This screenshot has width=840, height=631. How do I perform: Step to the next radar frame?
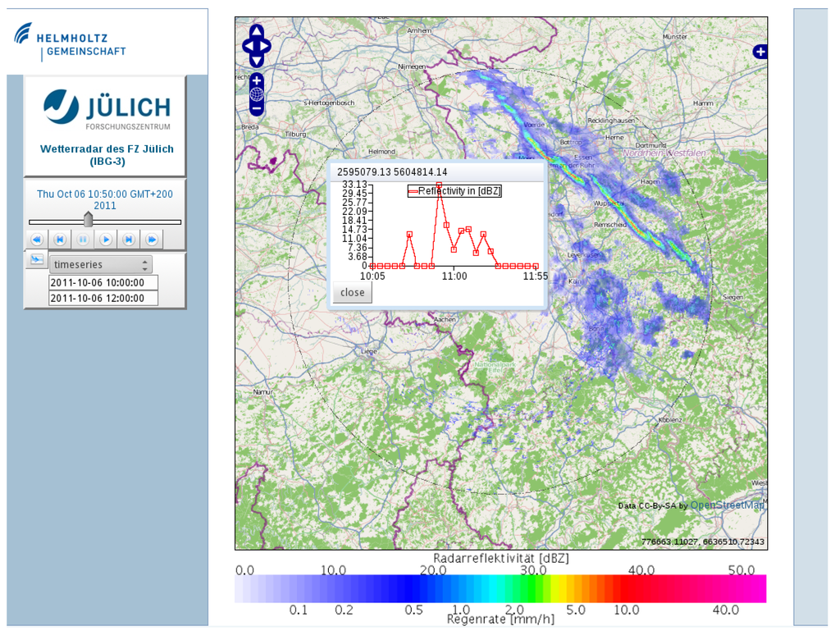click(129, 240)
